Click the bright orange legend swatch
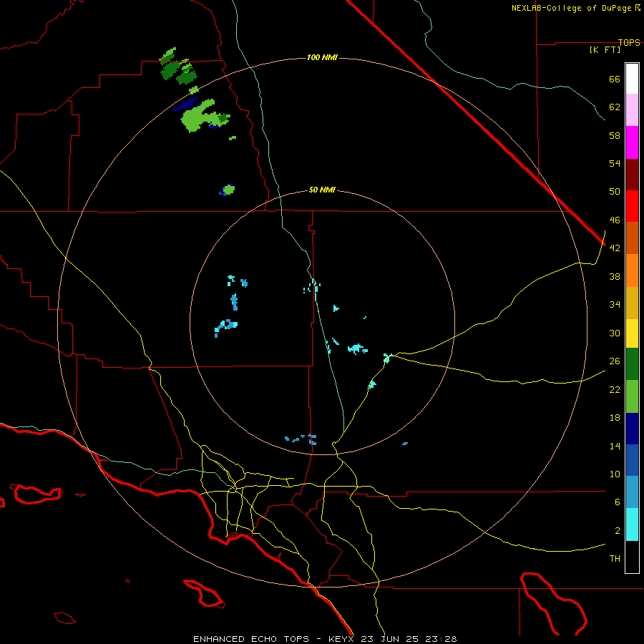 tap(632, 270)
